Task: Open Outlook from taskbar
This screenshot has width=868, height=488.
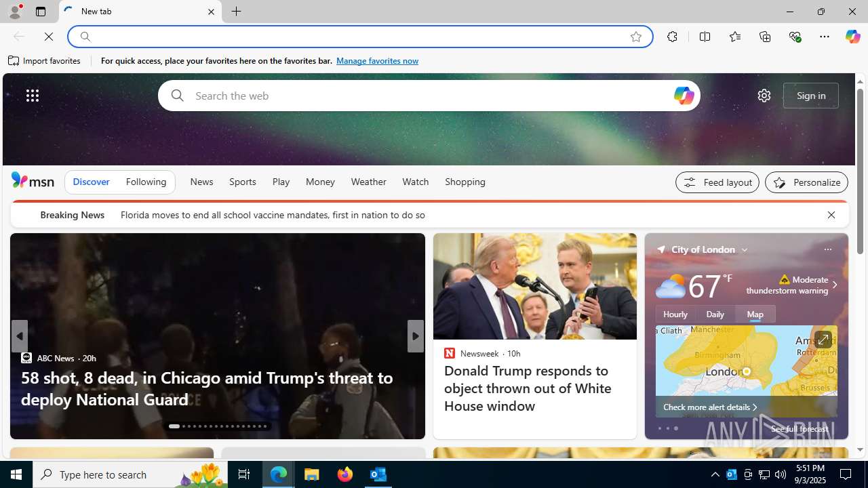Action: [x=378, y=474]
